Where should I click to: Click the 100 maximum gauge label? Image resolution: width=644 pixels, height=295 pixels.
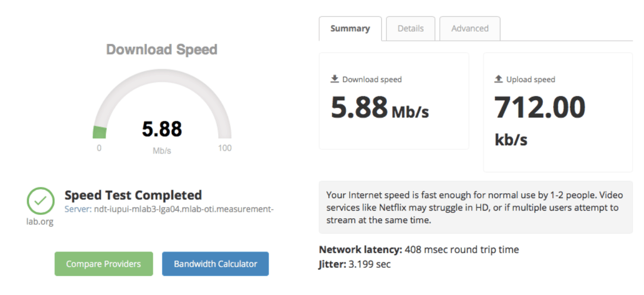(225, 148)
